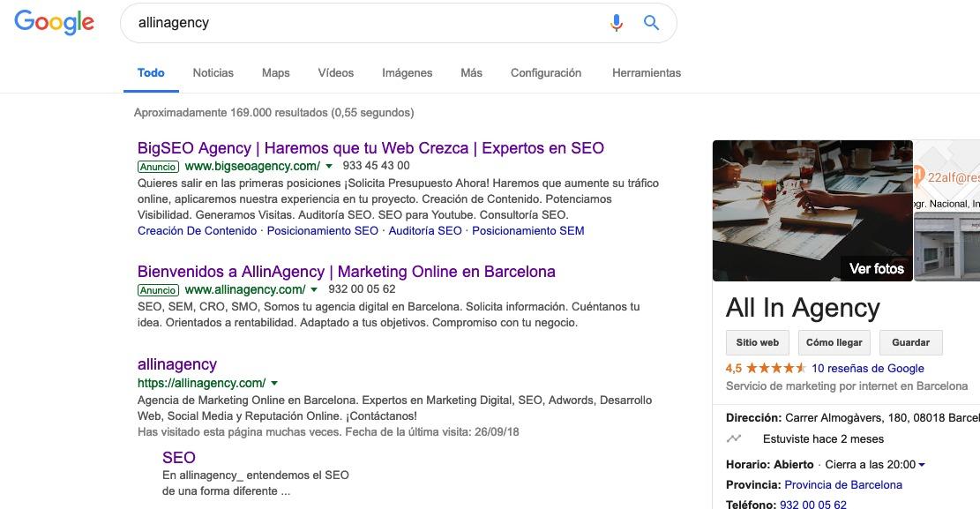Open the Imágenes tab
Image resolution: width=980 pixels, height=509 pixels.
coord(407,72)
